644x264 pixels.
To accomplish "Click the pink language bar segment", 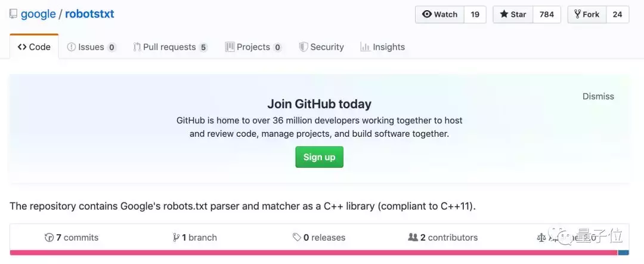I will pos(314,253).
